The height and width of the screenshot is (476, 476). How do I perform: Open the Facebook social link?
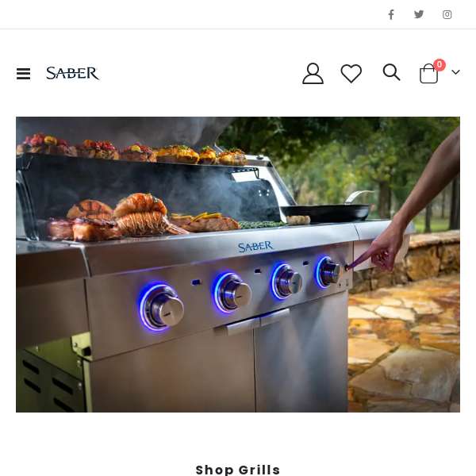coord(391,14)
